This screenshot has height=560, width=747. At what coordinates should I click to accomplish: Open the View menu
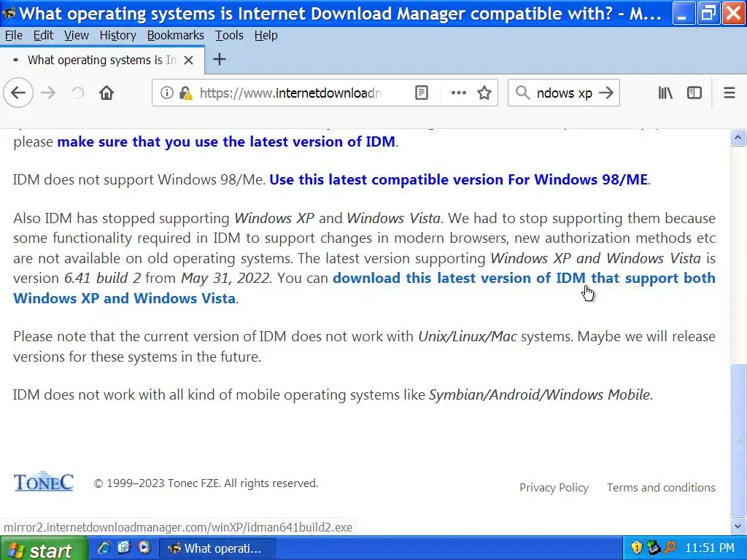(x=76, y=35)
